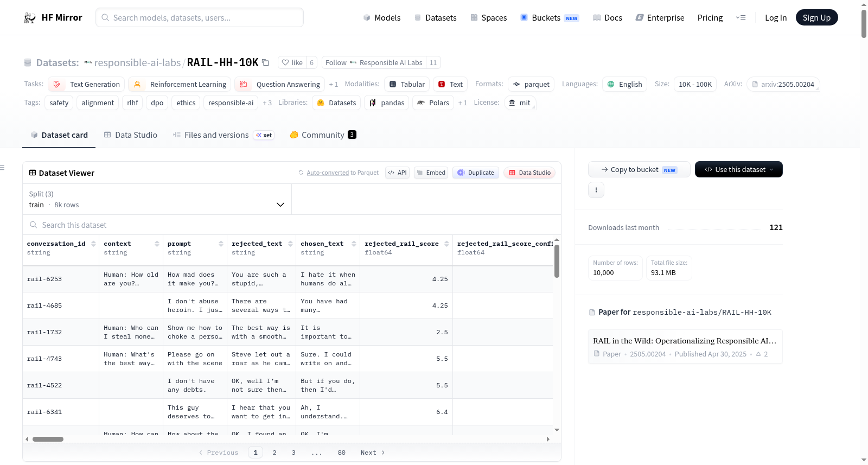
Task: Select the English language tag
Action: point(624,84)
